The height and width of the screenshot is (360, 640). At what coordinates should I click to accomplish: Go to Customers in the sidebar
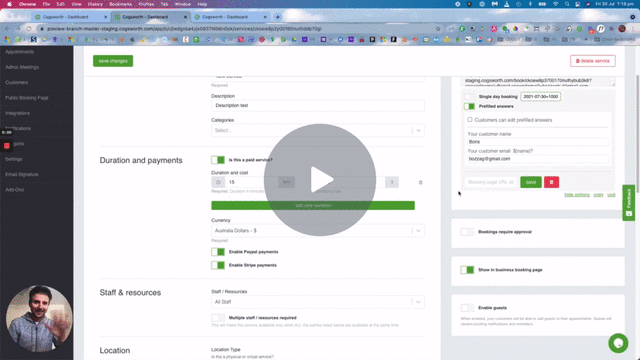pos(17,82)
